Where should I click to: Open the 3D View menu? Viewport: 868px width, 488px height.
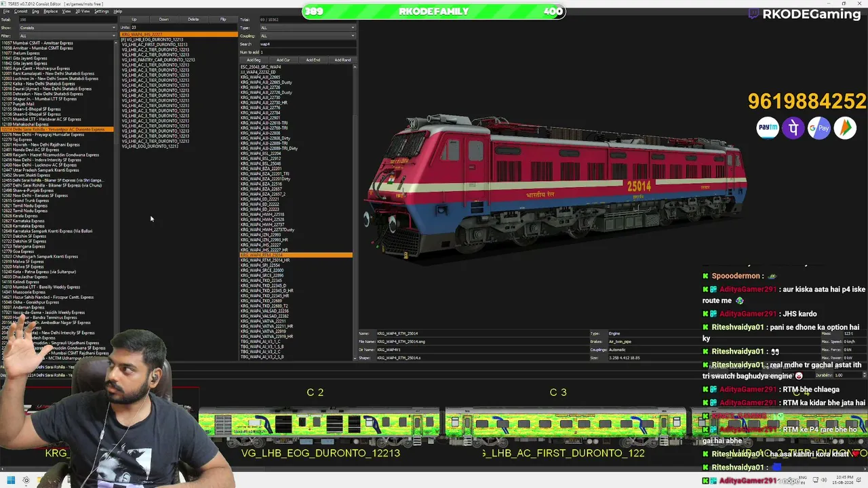[x=82, y=12]
